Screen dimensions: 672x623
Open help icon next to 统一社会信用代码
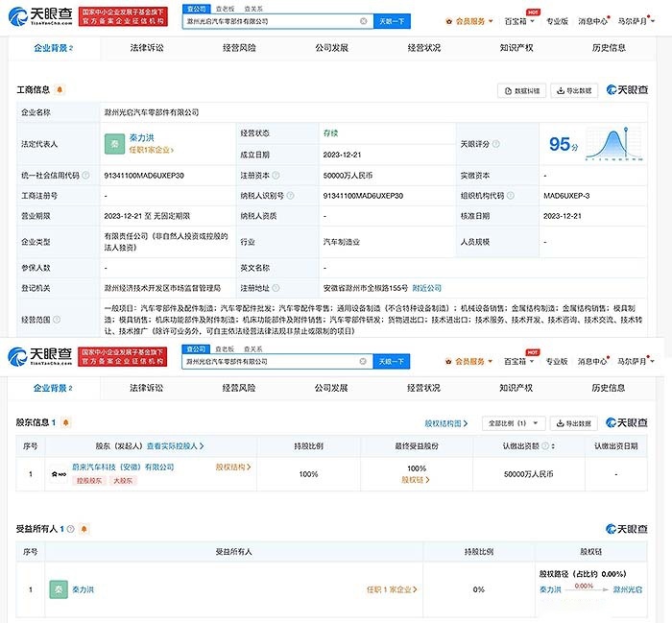pos(85,176)
